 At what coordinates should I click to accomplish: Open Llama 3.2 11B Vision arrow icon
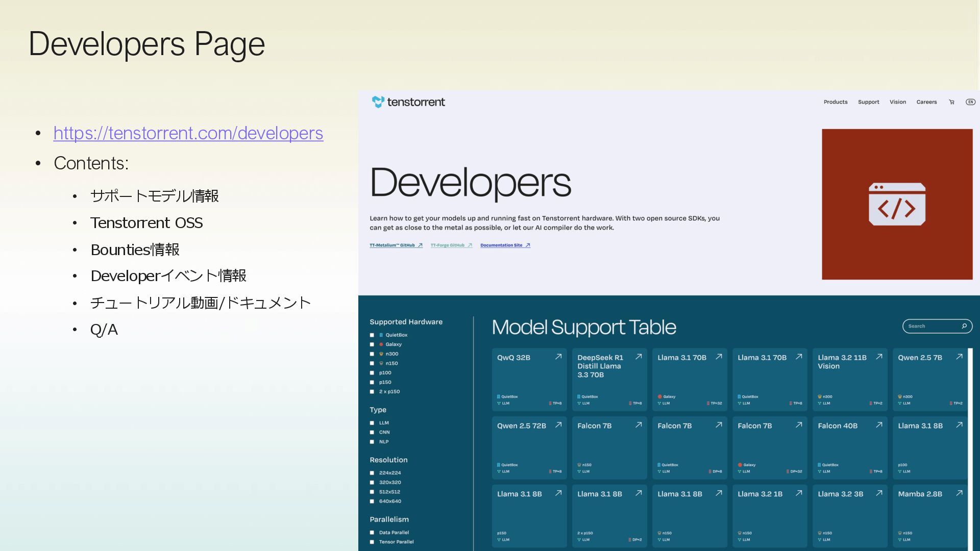879,357
